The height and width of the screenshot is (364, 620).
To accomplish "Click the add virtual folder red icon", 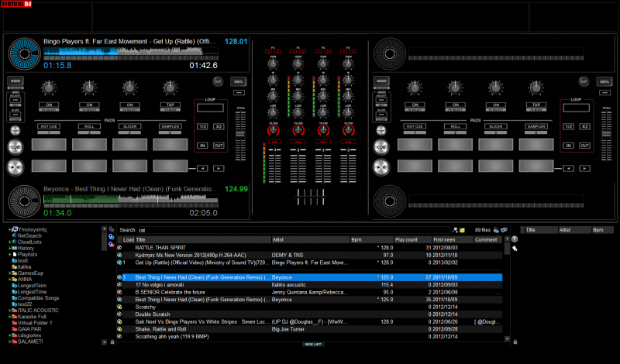I will coord(112,244).
